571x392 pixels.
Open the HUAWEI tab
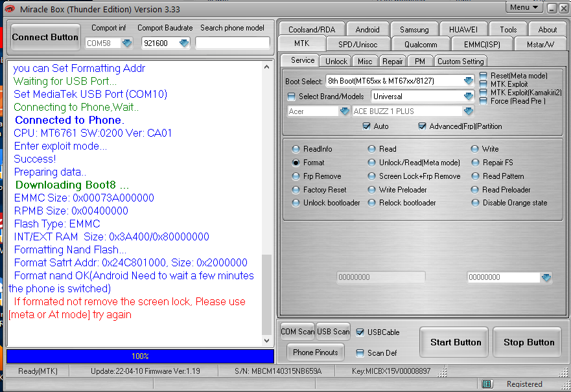[x=463, y=30]
